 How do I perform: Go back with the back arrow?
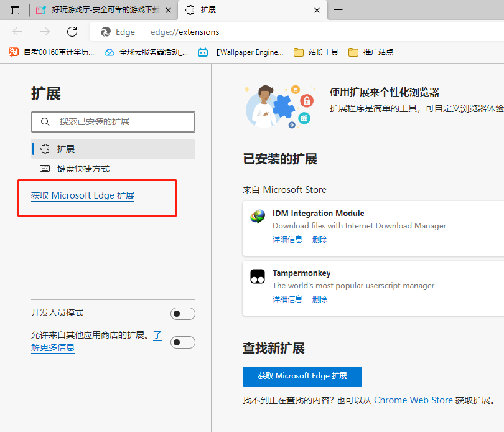17,32
